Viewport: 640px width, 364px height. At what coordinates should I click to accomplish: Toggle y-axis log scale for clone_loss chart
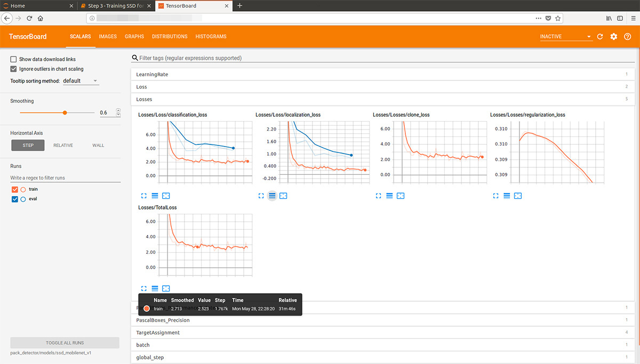(389, 196)
